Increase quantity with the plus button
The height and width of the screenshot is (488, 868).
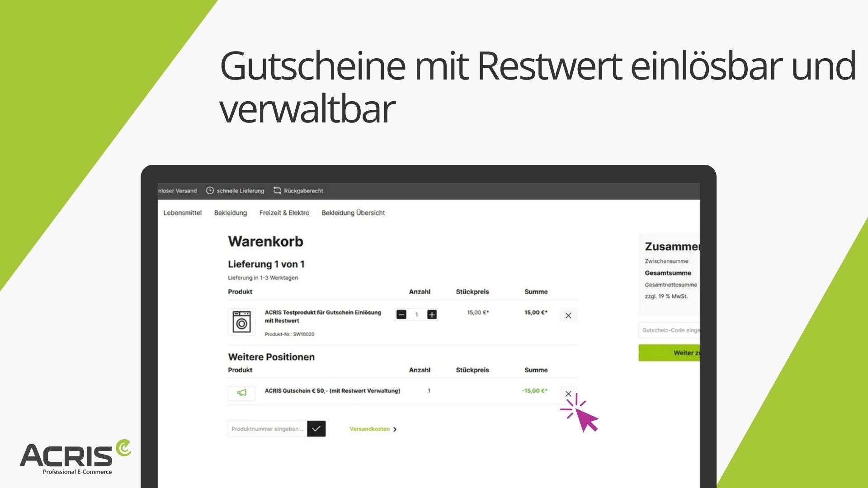pyautogui.click(x=432, y=314)
